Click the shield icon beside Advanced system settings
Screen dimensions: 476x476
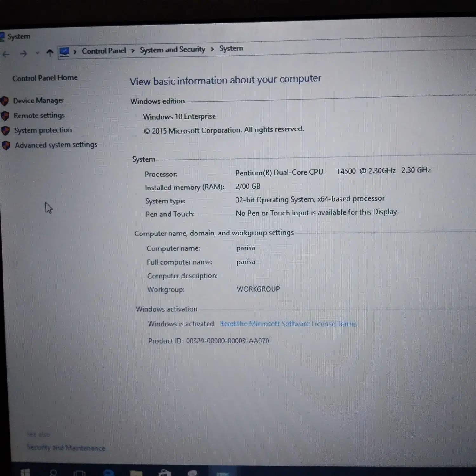(x=6, y=146)
